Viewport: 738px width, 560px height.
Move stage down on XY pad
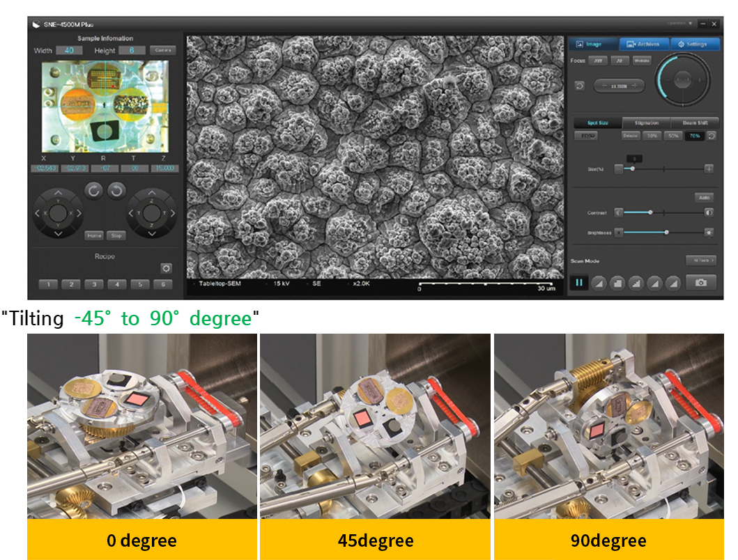[x=58, y=233]
